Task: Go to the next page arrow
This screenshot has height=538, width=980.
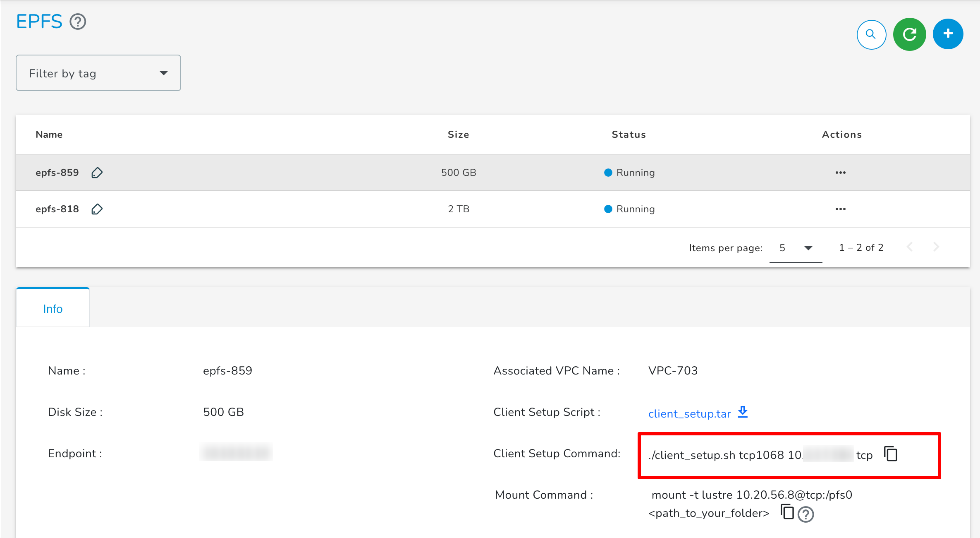Action: coord(936,247)
